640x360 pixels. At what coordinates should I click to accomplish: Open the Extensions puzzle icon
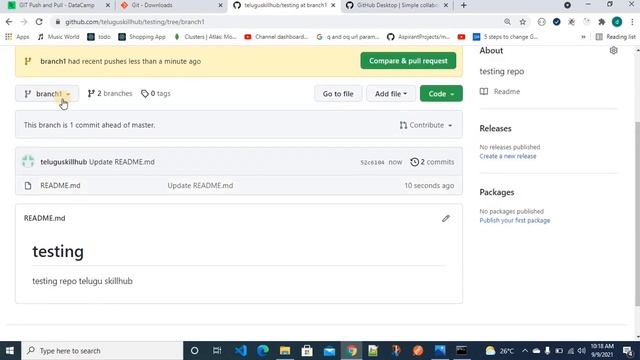602,22
